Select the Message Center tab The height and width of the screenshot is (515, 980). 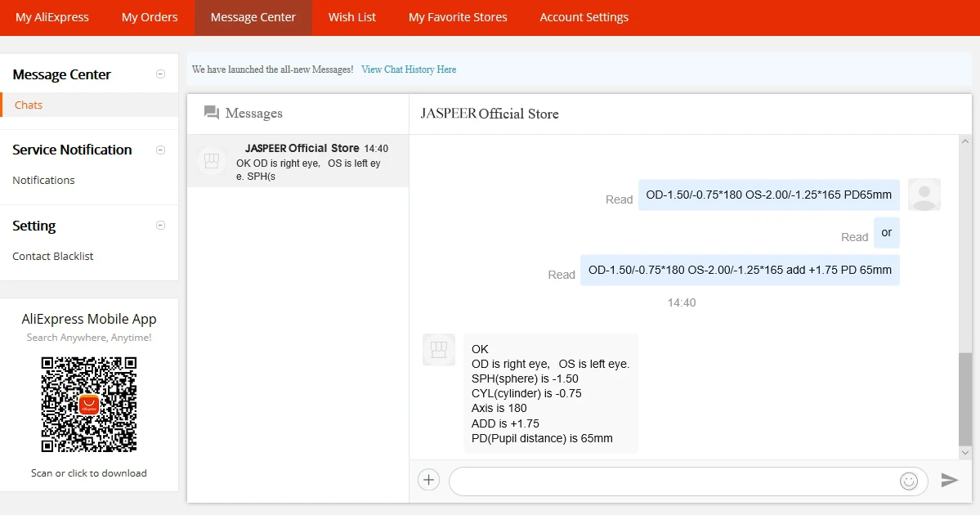point(253,17)
